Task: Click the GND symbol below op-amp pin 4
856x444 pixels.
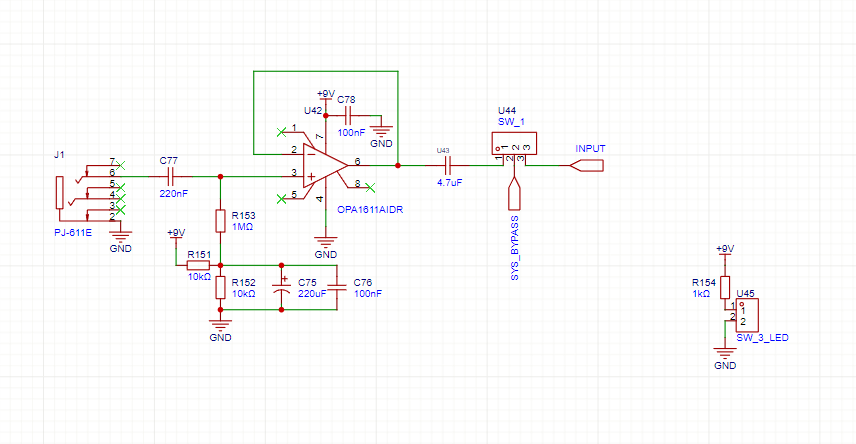Action: coord(323,240)
